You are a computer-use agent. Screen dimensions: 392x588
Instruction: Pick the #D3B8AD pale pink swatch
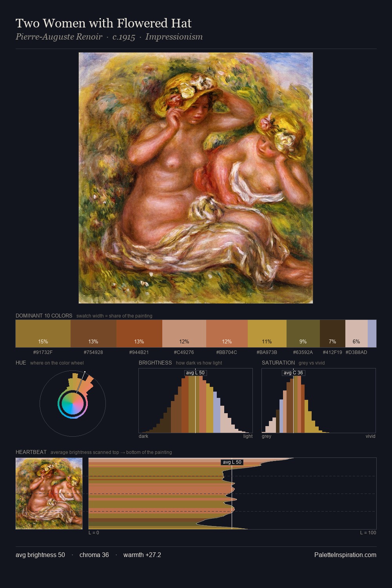tap(356, 334)
